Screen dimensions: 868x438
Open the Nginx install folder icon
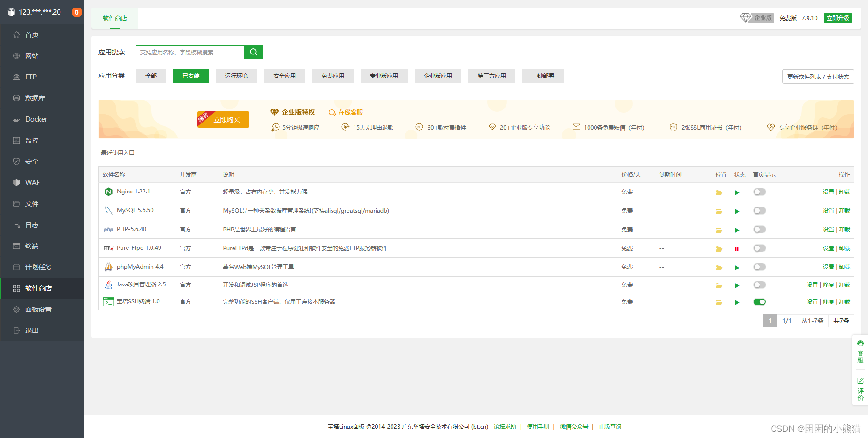(718, 192)
